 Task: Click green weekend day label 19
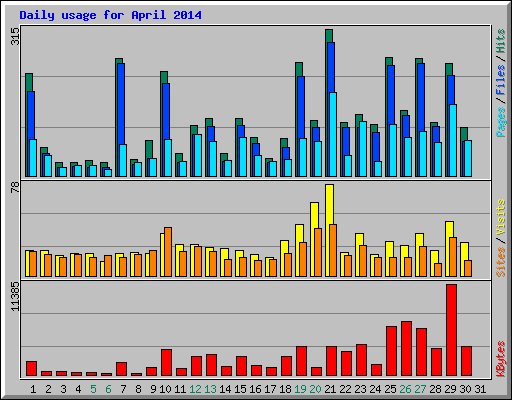300,389
